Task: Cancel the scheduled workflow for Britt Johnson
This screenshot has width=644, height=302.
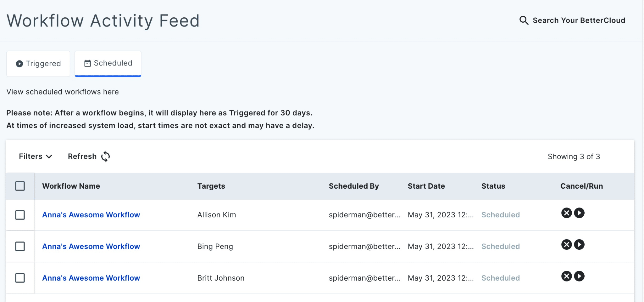Action: (x=566, y=276)
